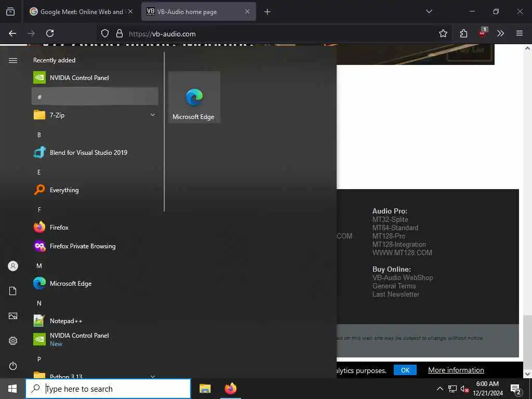Screen dimensions: 532x399
Task: Click the Microsoft Edge pinned tile
Action: tap(194, 97)
